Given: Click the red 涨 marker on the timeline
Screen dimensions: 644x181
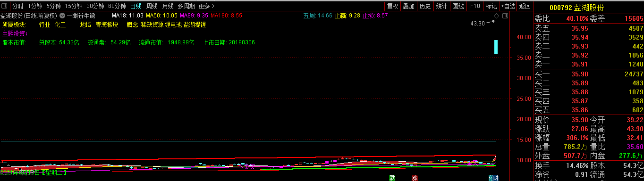Looking at the screenshot, I should point(415,178).
